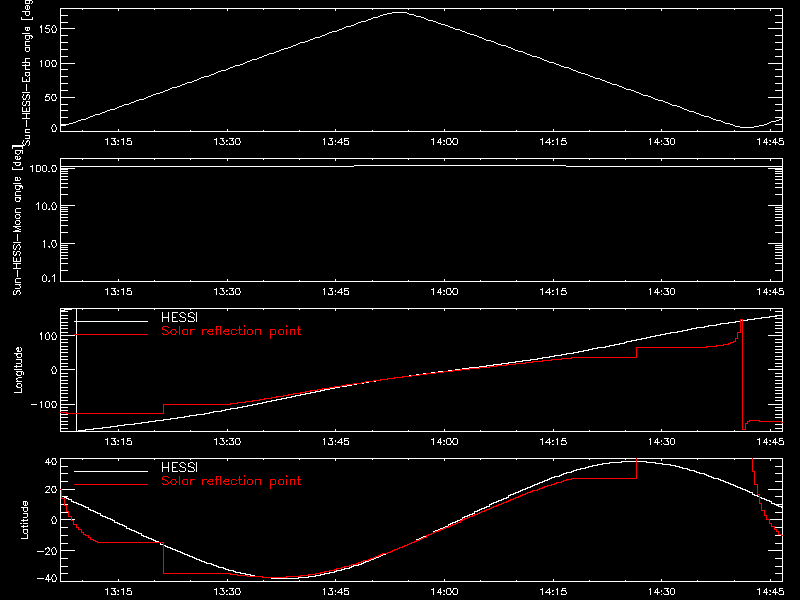Click the "-100" tick label on Longitude axis
The image size is (800, 600).
(x=44, y=404)
